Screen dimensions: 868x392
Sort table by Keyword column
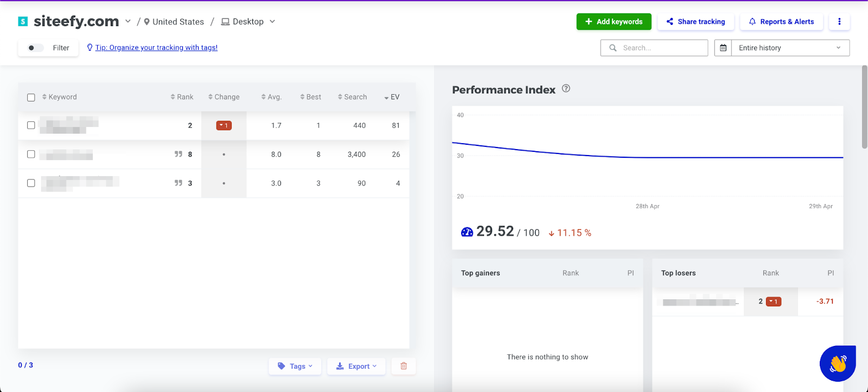60,97
